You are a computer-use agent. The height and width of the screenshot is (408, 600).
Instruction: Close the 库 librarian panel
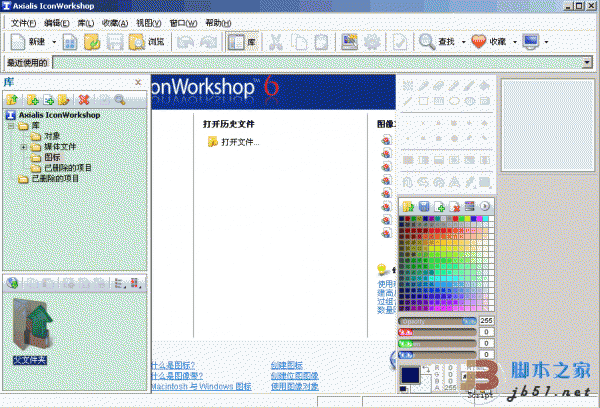tap(138, 82)
